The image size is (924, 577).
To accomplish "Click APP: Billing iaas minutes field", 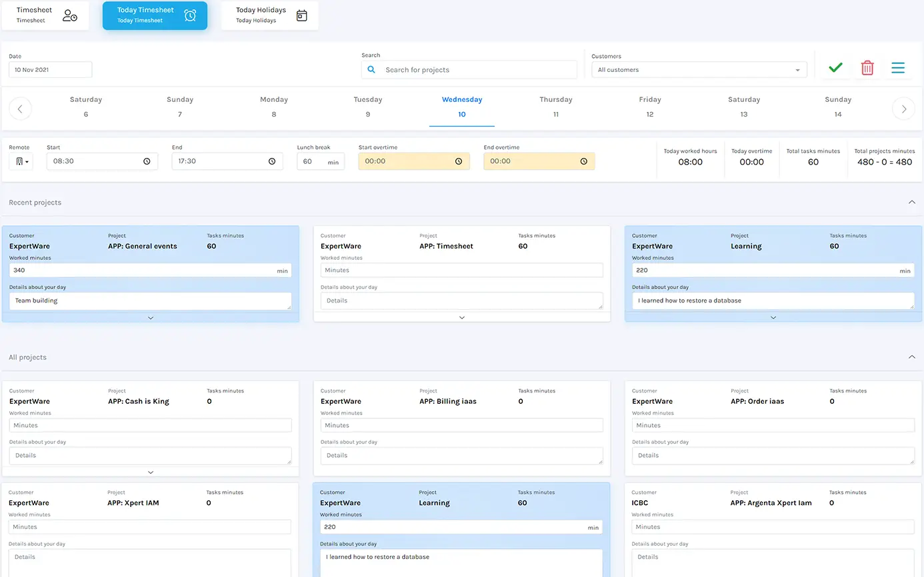I will 462,425.
